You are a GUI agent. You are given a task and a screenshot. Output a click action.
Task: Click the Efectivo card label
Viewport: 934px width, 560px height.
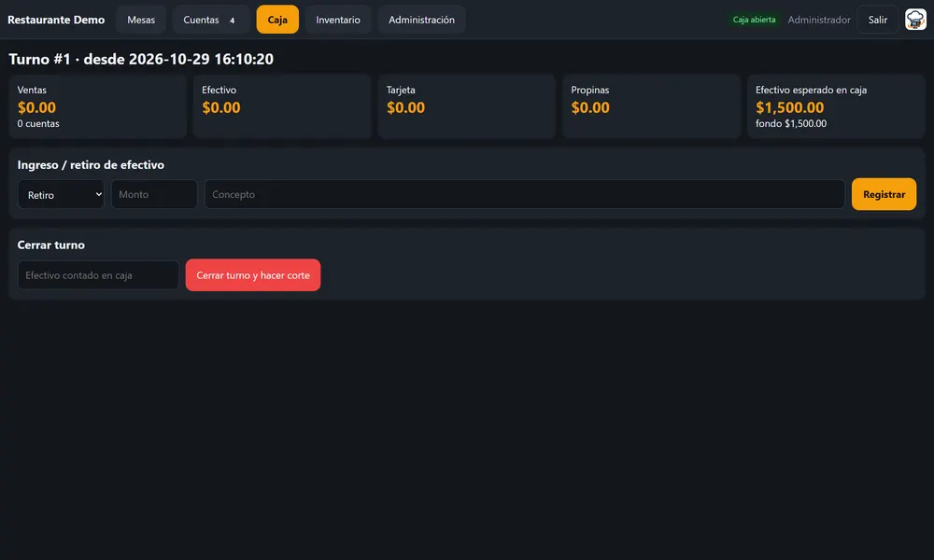pos(219,90)
